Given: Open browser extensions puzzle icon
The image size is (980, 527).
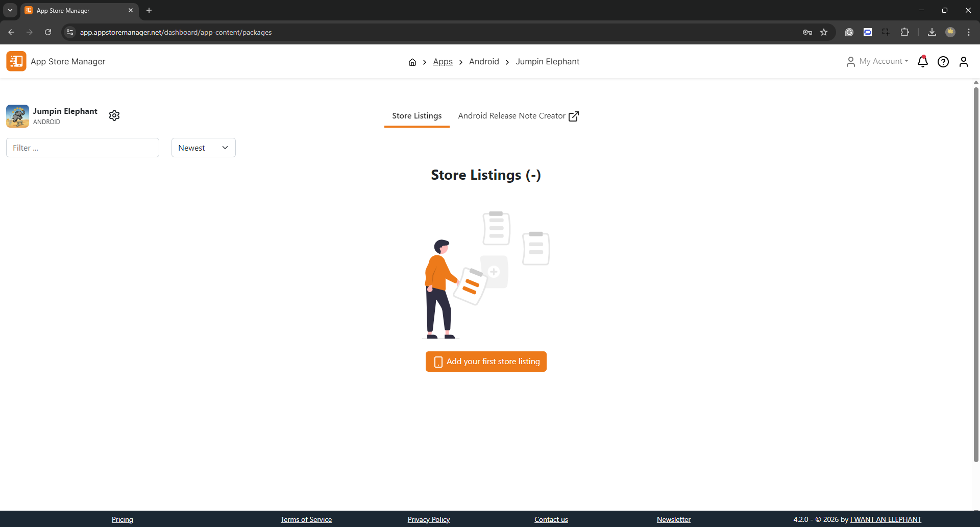Looking at the screenshot, I should pos(904,32).
